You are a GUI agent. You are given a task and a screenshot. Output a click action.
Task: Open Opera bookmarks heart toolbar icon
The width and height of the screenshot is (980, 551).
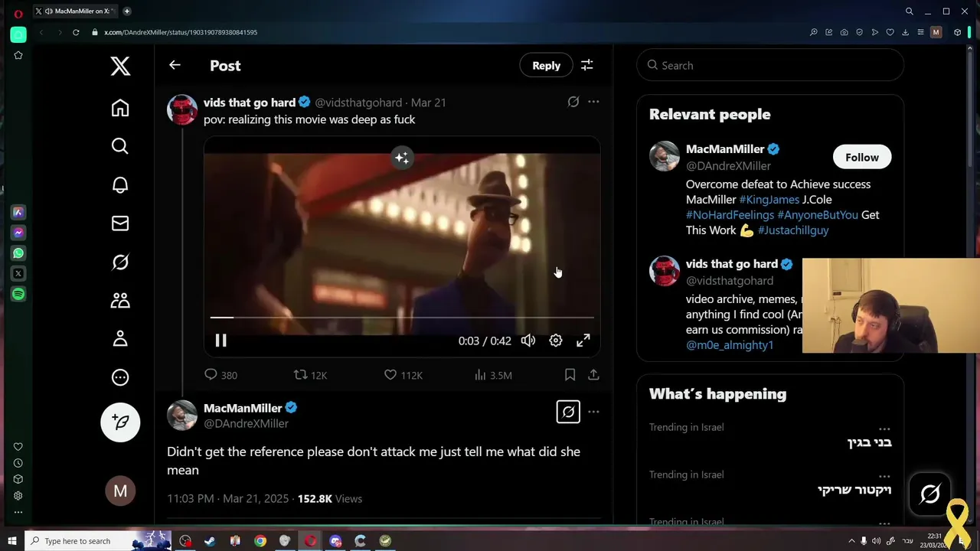(890, 32)
